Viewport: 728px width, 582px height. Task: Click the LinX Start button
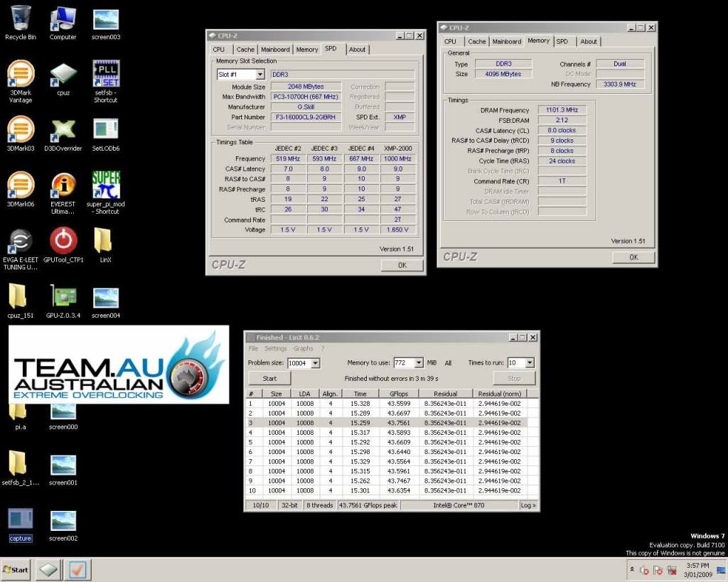coord(269,379)
